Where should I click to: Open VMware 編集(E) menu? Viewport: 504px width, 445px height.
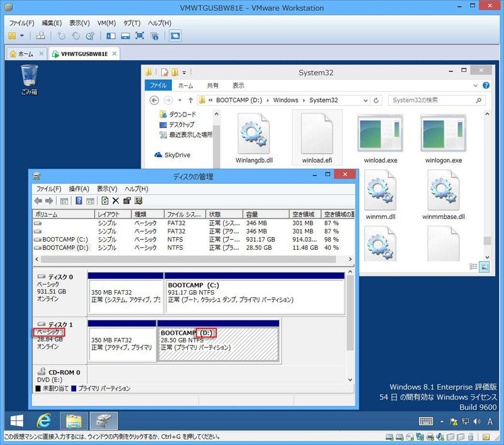point(52,23)
